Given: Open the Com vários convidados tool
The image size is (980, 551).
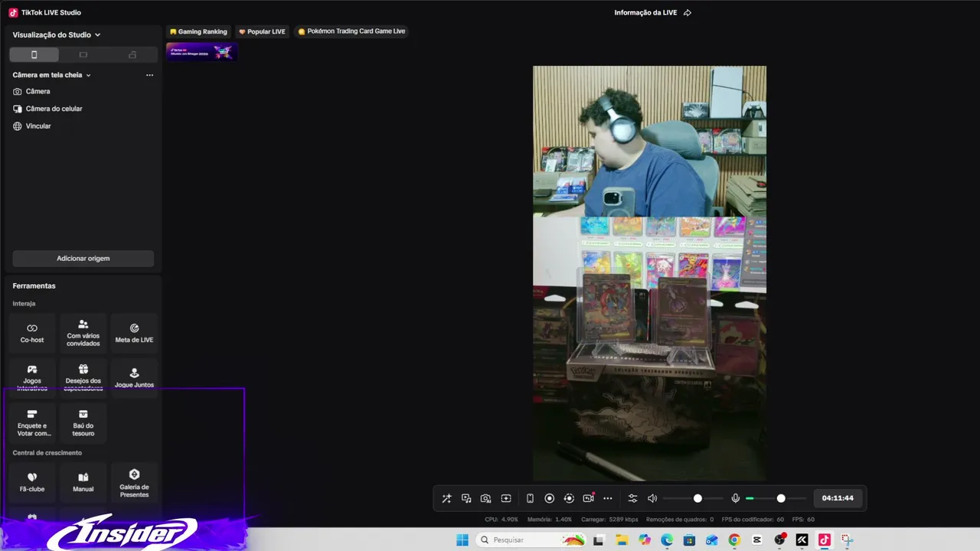Looking at the screenshot, I should tap(83, 333).
